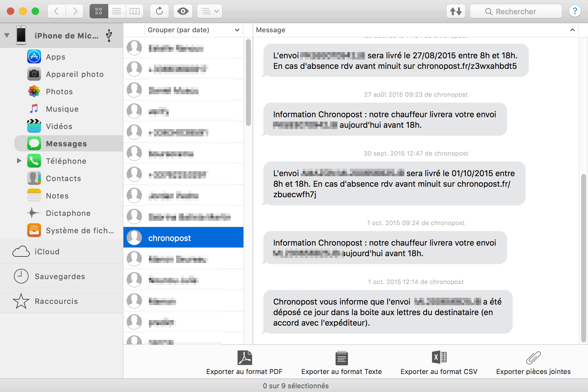This screenshot has height=392, width=588.
Task: Click the Exporter au format CSV label
Action: (439, 372)
